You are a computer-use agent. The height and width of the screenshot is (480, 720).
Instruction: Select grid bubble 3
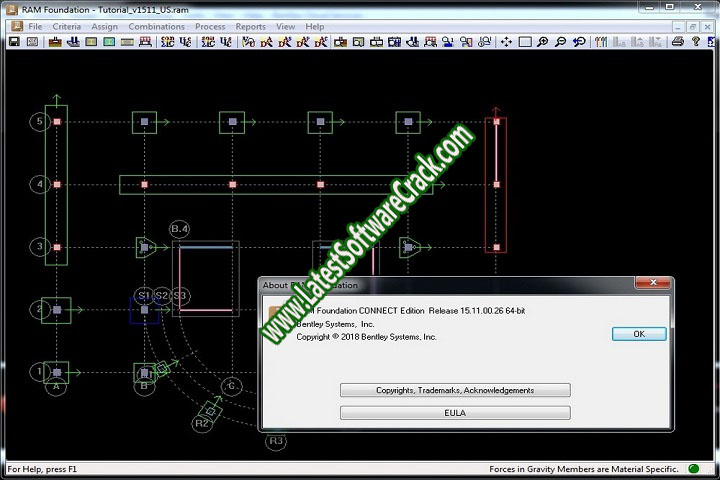coord(39,247)
